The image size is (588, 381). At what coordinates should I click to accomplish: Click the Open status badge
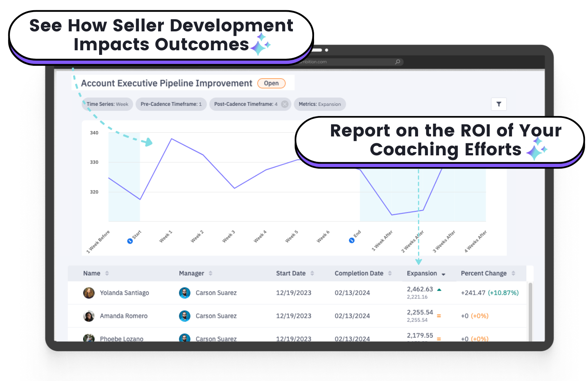[271, 84]
